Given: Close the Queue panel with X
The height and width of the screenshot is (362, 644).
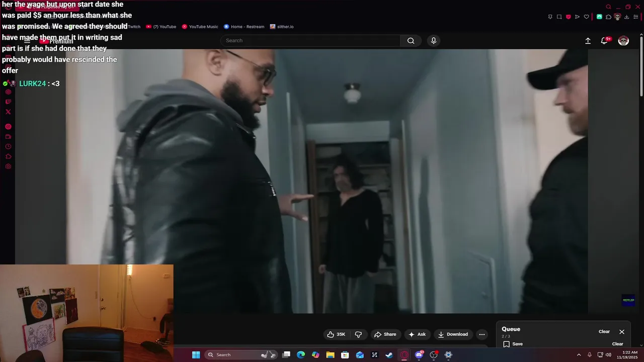Looking at the screenshot, I should point(622,332).
